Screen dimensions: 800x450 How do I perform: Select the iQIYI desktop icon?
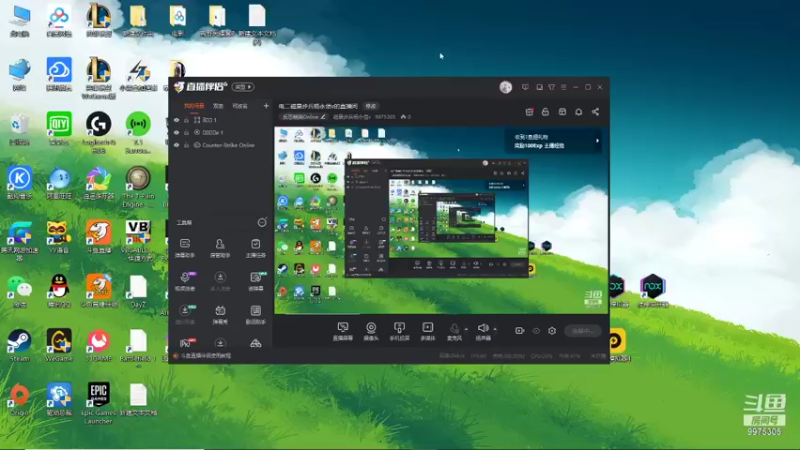coord(59,129)
